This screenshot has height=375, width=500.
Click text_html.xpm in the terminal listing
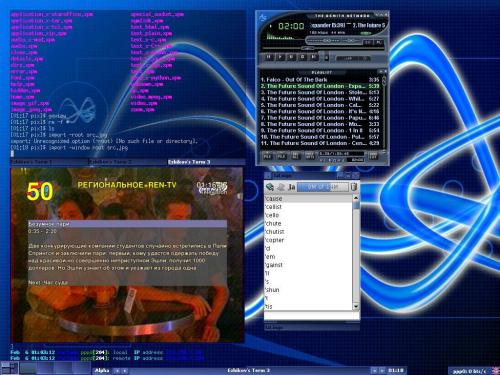click(x=150, y=27)
